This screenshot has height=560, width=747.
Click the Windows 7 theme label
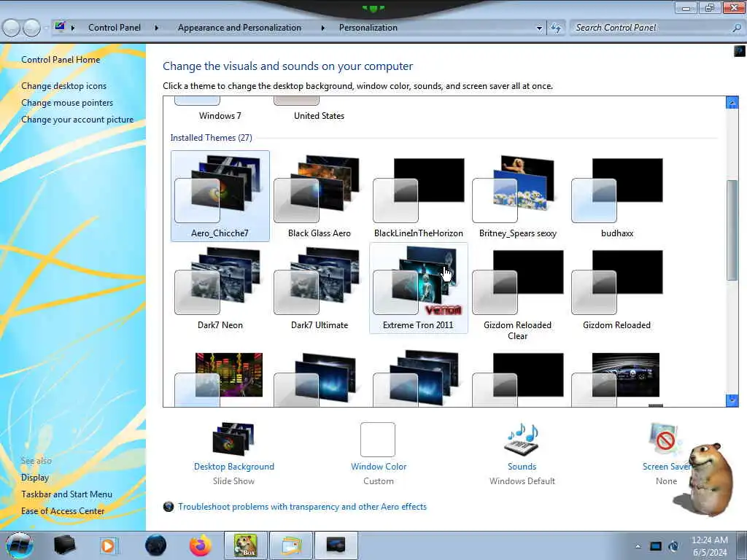click(220, 116)
